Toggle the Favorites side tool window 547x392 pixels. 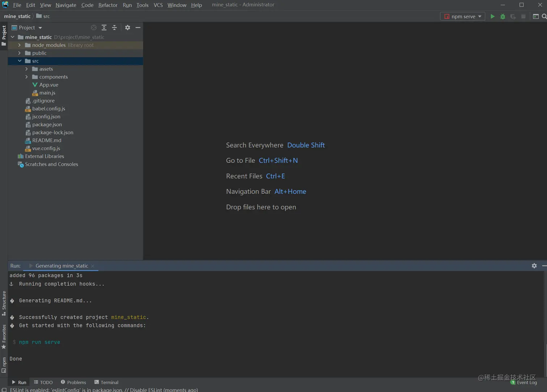tap(4, 336)
